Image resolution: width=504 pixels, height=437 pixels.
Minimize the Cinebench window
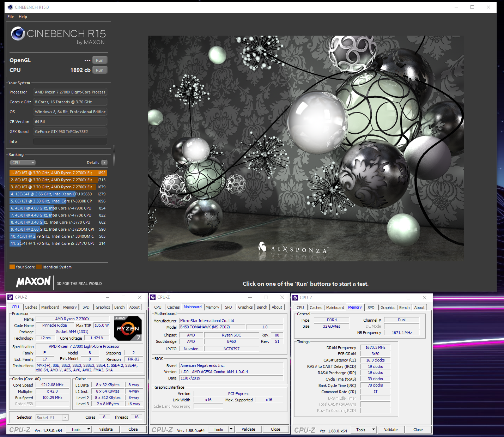tap(456, 7)
